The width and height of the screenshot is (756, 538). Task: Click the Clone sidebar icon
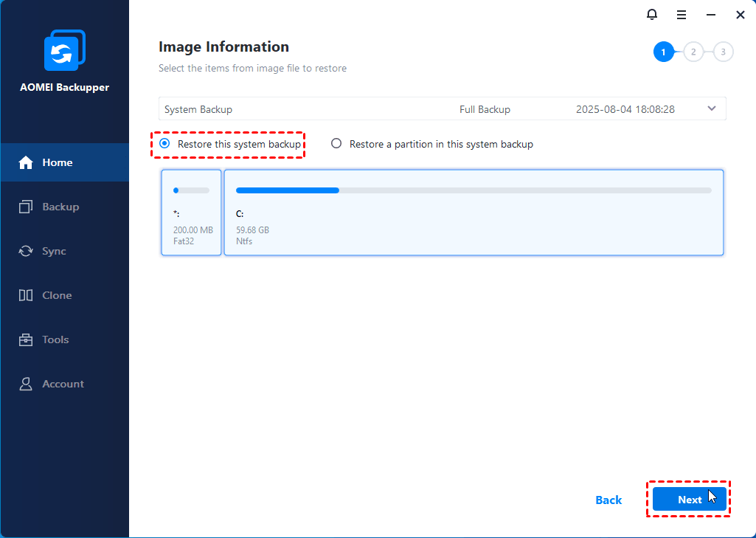tap(26, 295)
